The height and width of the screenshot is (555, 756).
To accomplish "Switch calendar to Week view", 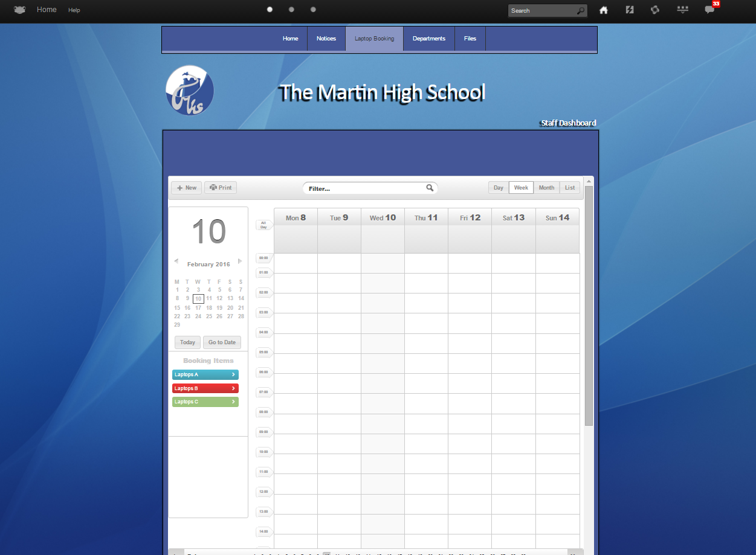I will pos(521,188).
